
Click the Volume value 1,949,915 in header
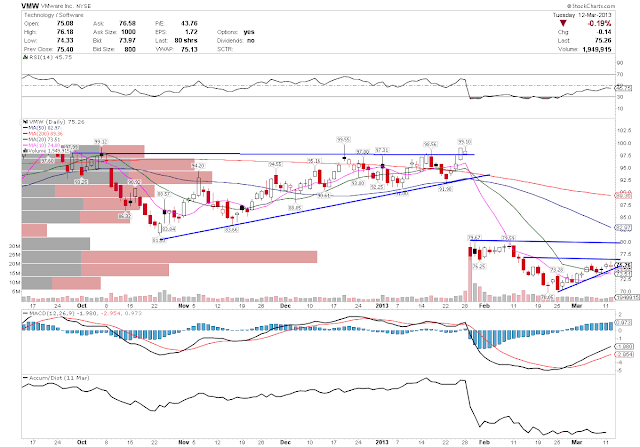tap(597, 49)
